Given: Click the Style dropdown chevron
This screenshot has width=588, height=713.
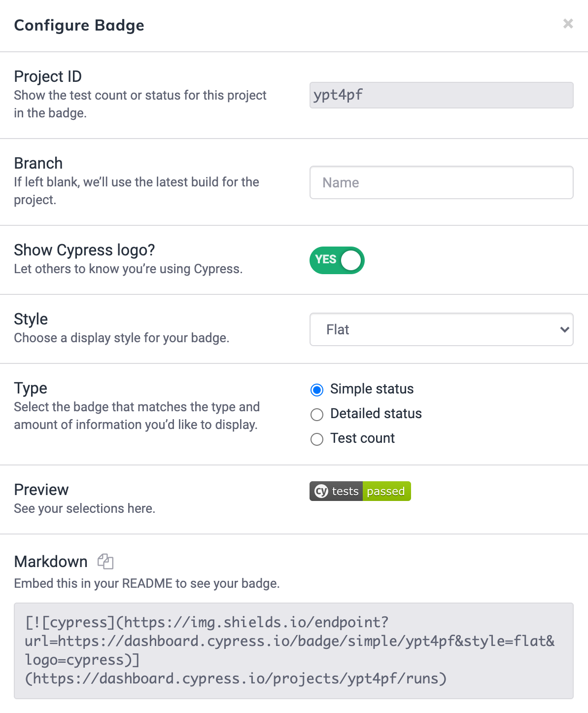Looking at the screenshot, I should 565,329.
